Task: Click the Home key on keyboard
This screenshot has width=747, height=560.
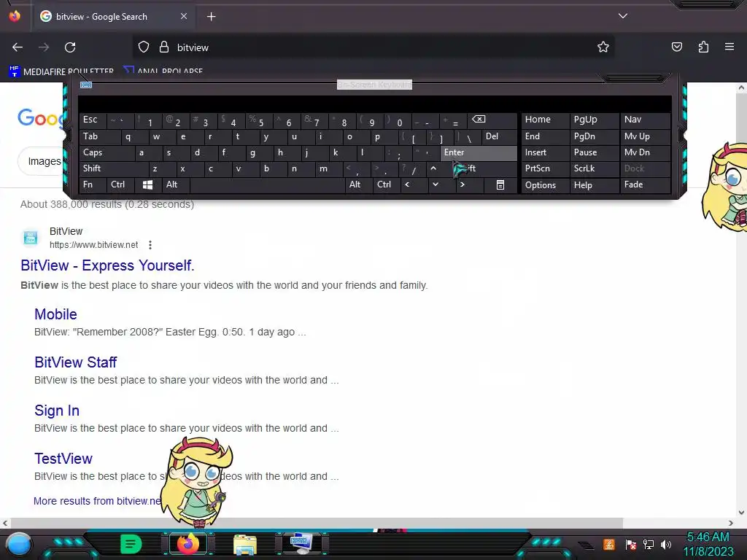Action: 545,120
